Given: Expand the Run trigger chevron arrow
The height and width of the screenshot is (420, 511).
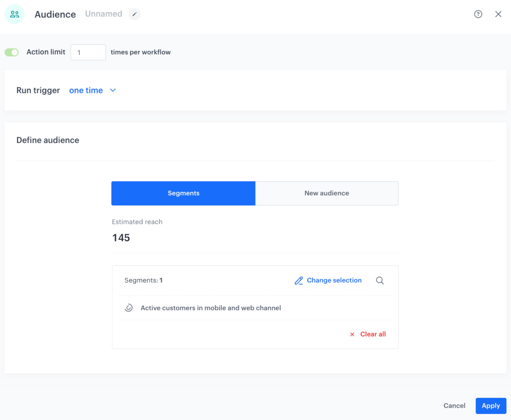Looking at the screenshot, I should pyautogui.click(x=113, y=90).
